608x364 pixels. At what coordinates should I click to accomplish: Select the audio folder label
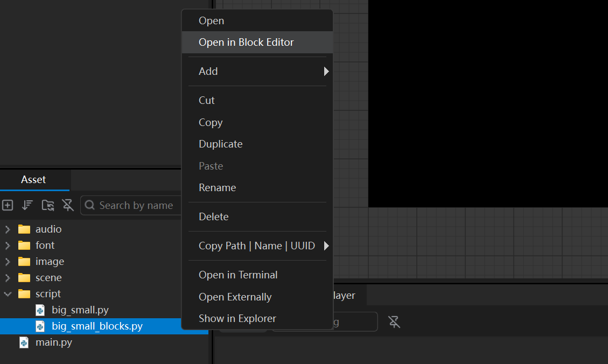48,229
